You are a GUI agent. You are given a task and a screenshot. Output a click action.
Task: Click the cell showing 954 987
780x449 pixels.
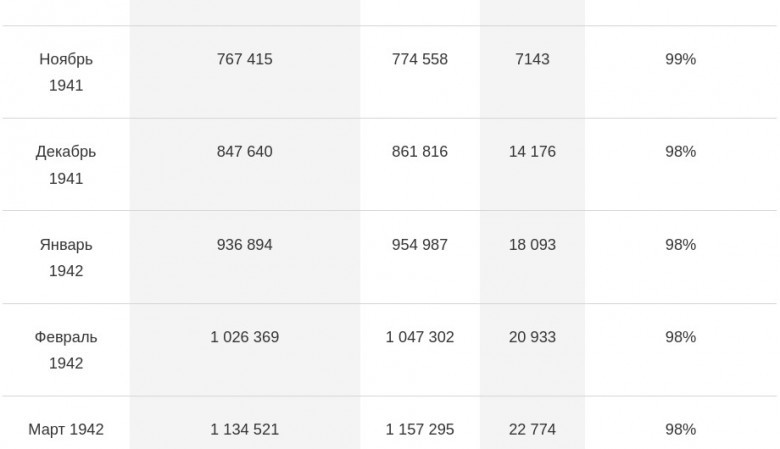419,245
